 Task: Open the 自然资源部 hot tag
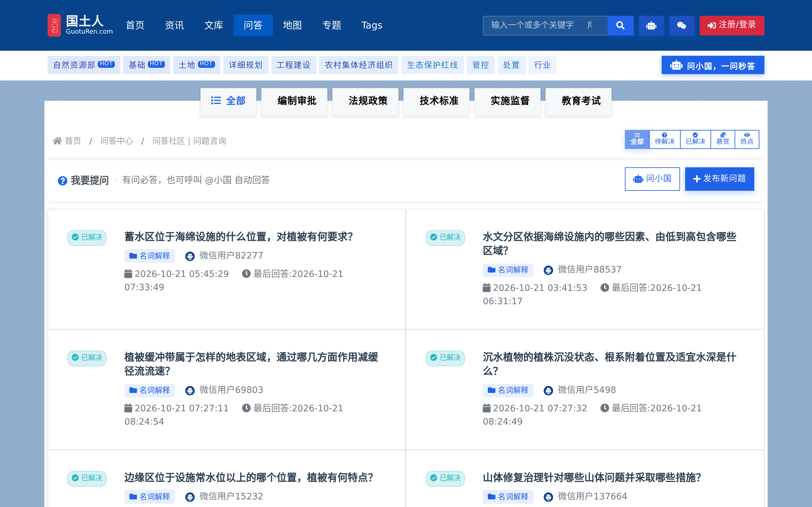point(84,65)
